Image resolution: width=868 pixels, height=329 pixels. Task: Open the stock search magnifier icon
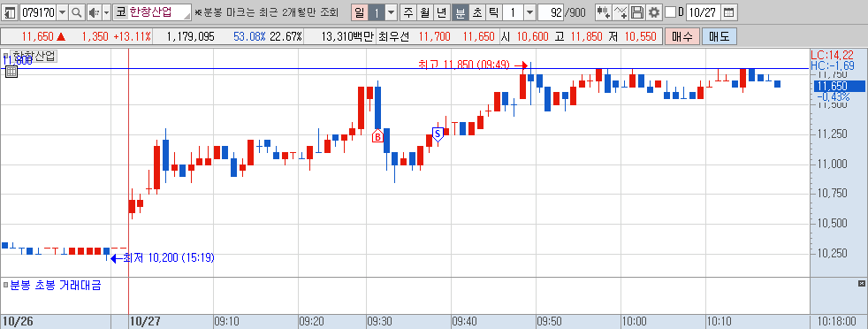76,12
